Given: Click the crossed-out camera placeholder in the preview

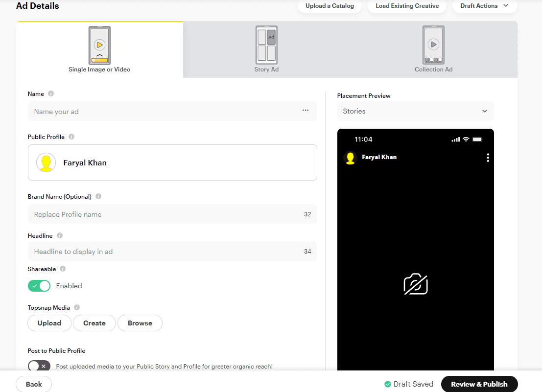Looking at the screenshot, I should pyautogui.click(x=415, y=284).
